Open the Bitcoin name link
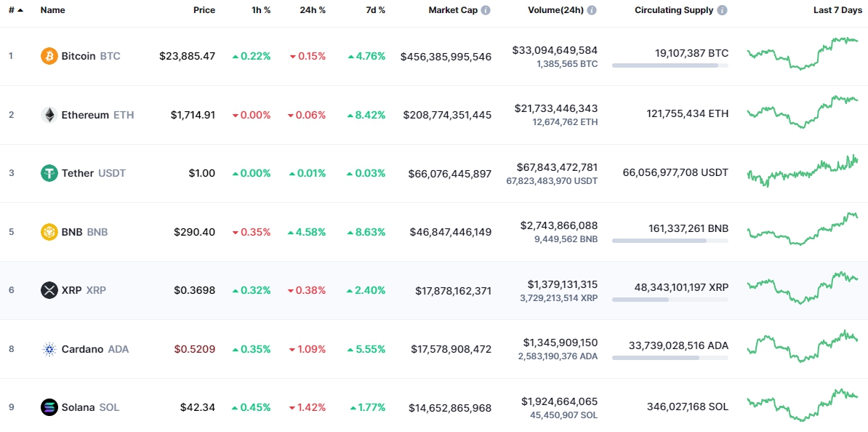The width and height of the screenshot is (868, 432). click(78, 56)
